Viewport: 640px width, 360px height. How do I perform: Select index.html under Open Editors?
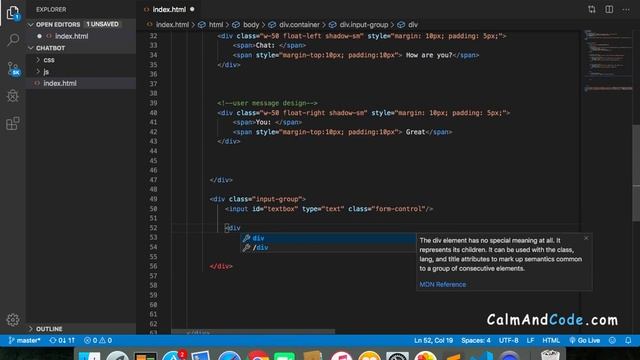[71, 36]
